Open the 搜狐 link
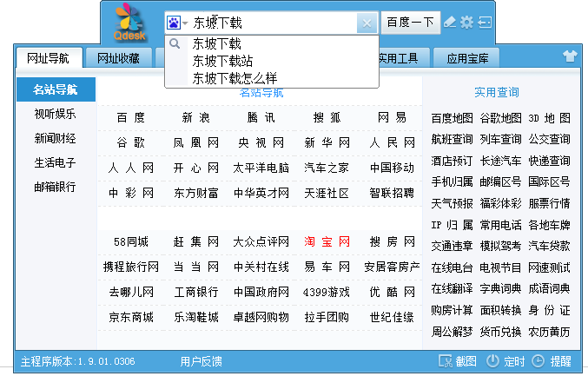 (327, 118)
